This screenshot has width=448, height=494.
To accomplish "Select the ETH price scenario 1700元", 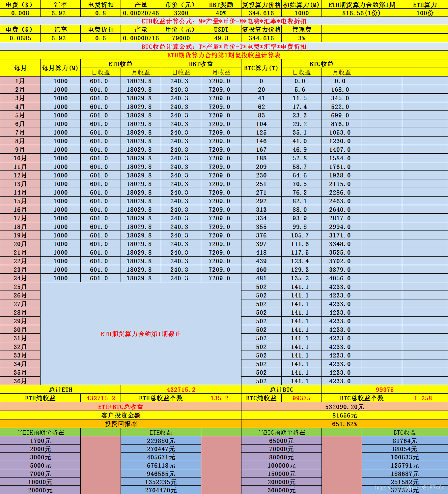I will 40,441.
